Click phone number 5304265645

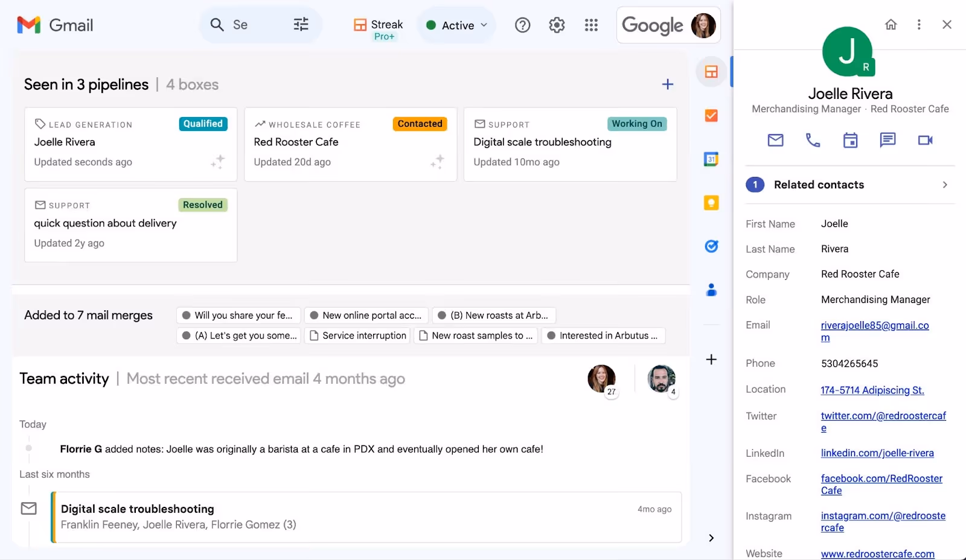[849, 363]
